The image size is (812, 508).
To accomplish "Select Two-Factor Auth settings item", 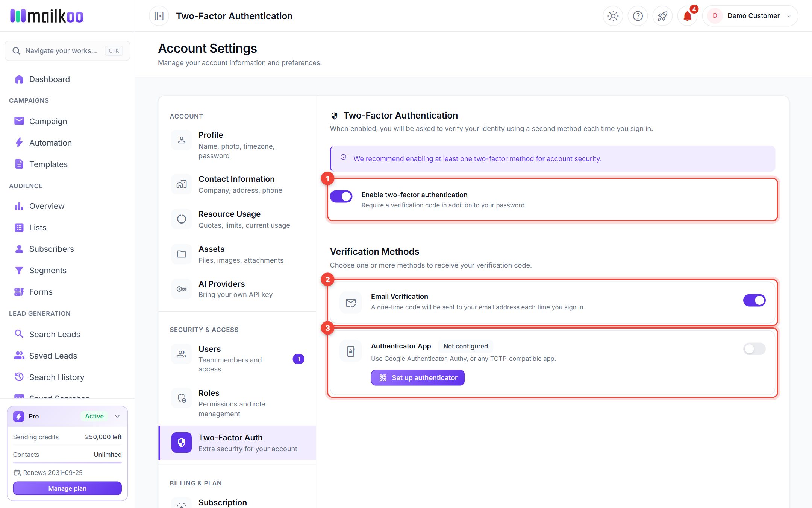I will tap(237, 443).
